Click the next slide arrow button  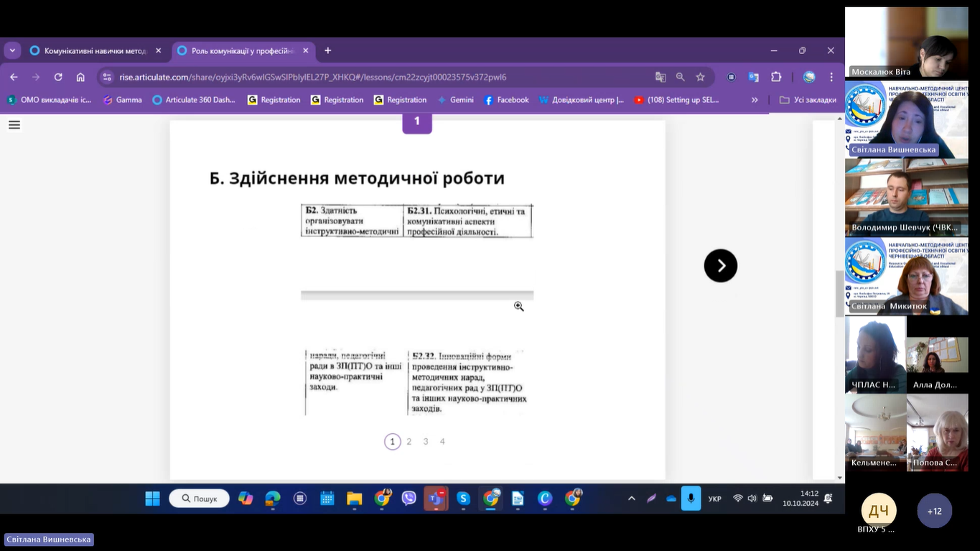[x=720, y=266]
